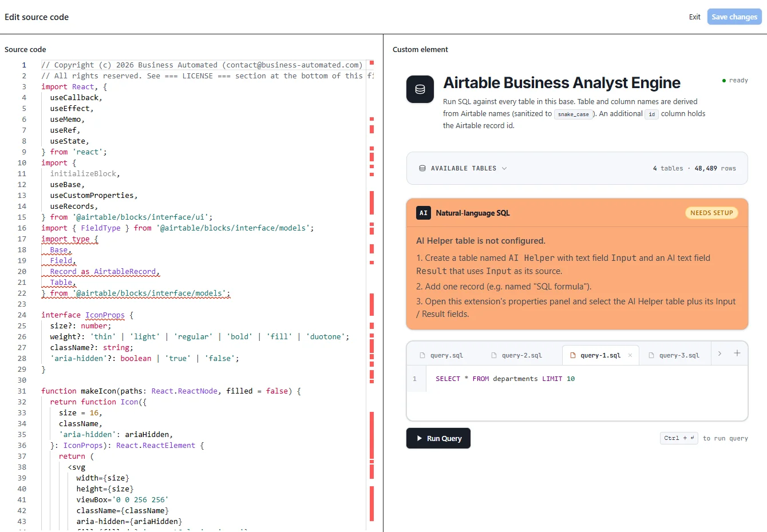
Task: Click the AI badge icon
Action: pyautogui.click(x=424, y=213)
